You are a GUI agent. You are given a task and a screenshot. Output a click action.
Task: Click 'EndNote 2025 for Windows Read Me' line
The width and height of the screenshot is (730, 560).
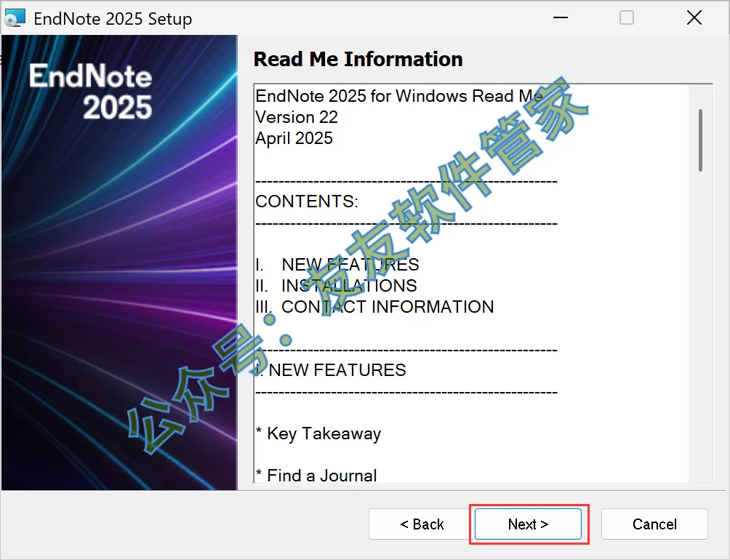(399, 96)
